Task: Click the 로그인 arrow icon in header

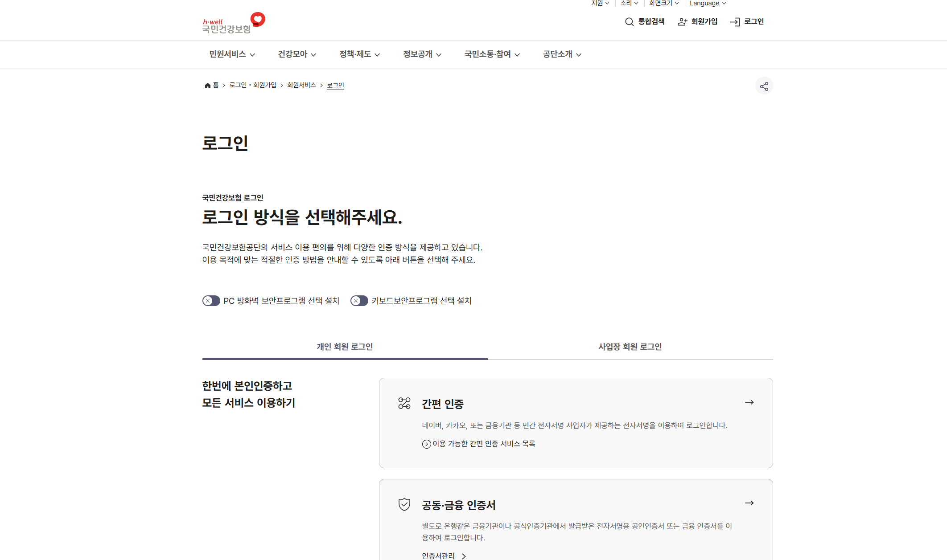Action: click(735, 22)
